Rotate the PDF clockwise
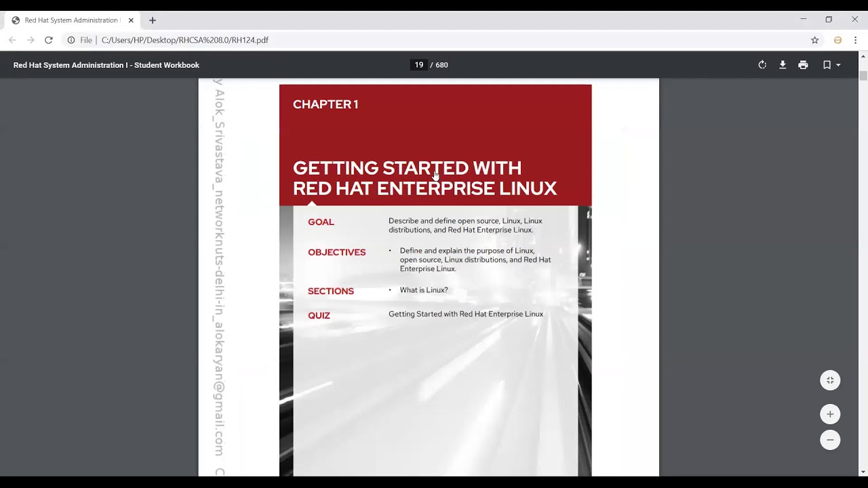868x488 pixels. (762, 65)
